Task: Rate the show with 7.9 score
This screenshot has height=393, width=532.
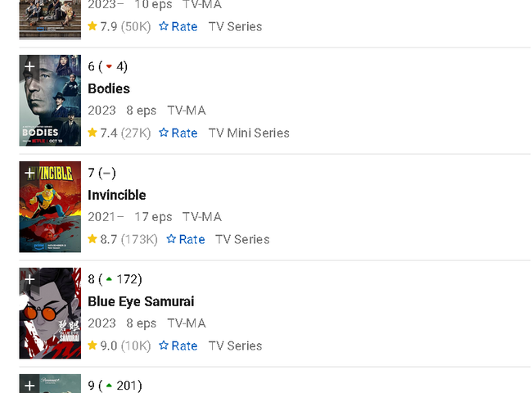Action: (178, 26)
